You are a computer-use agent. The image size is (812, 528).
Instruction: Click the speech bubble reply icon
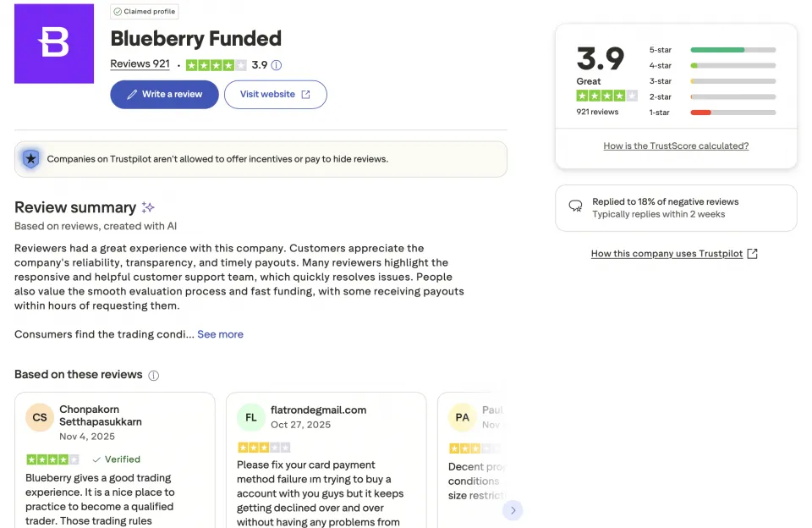(575, 206)
